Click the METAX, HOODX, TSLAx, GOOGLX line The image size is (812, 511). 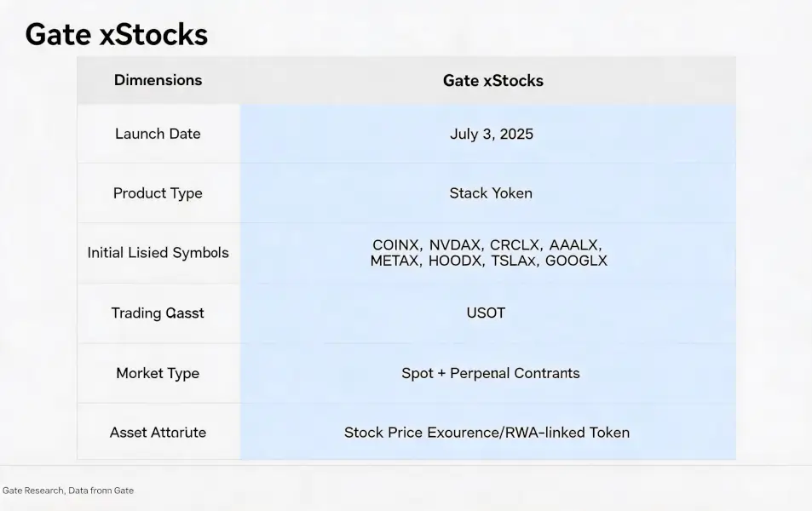[489, 261]
